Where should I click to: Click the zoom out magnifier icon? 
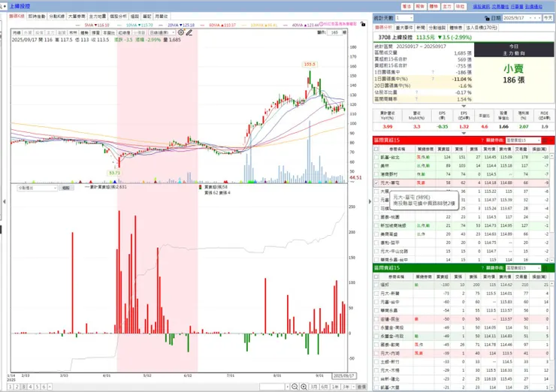click(x=295, y=387)
